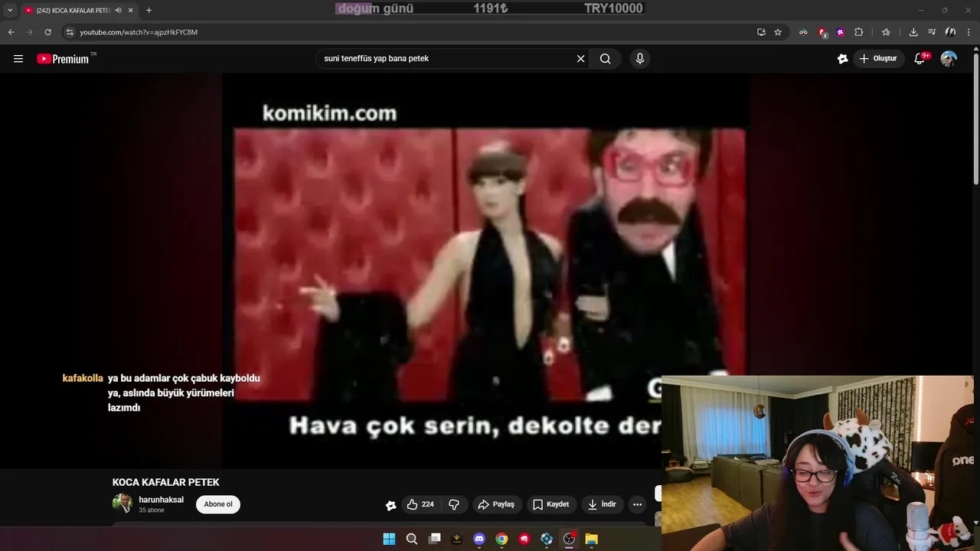Image resolution: width=980 pixels, height=551 pixels.
Task: Open the harunhaksal channel name link
Action: pyautogui.click(x=161, y=500)
